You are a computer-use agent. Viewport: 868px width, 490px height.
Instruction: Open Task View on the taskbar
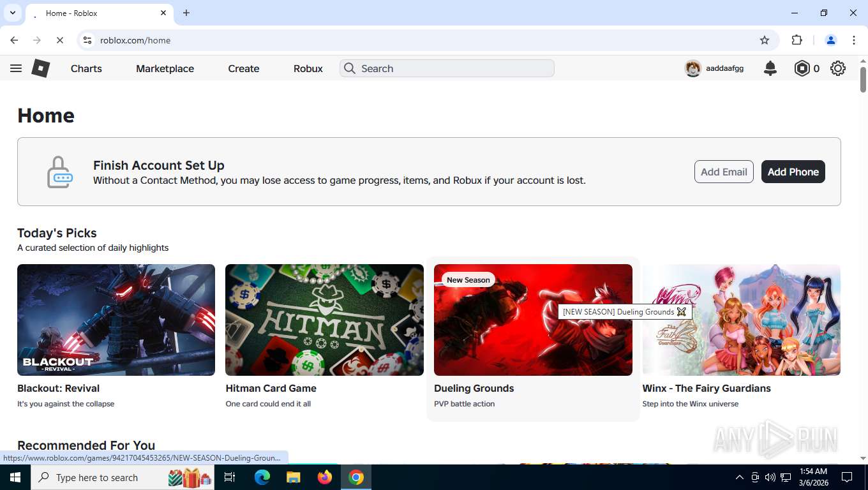(230, 477)
